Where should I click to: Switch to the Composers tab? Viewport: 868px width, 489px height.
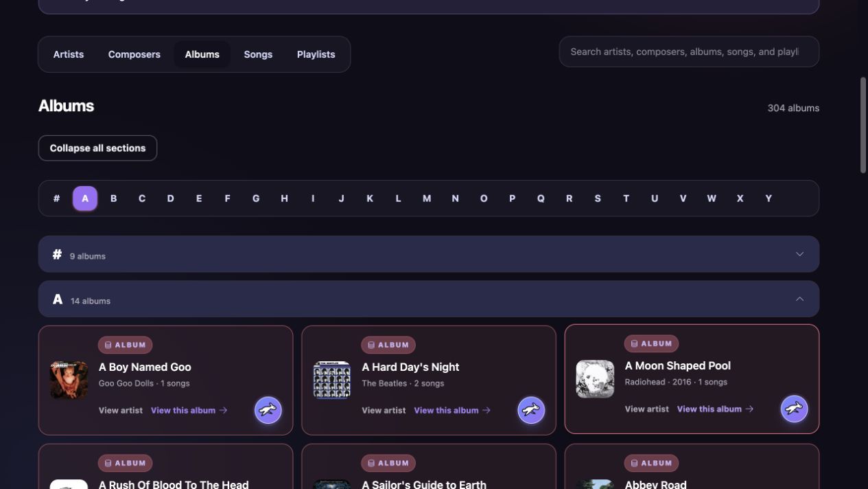134,54
